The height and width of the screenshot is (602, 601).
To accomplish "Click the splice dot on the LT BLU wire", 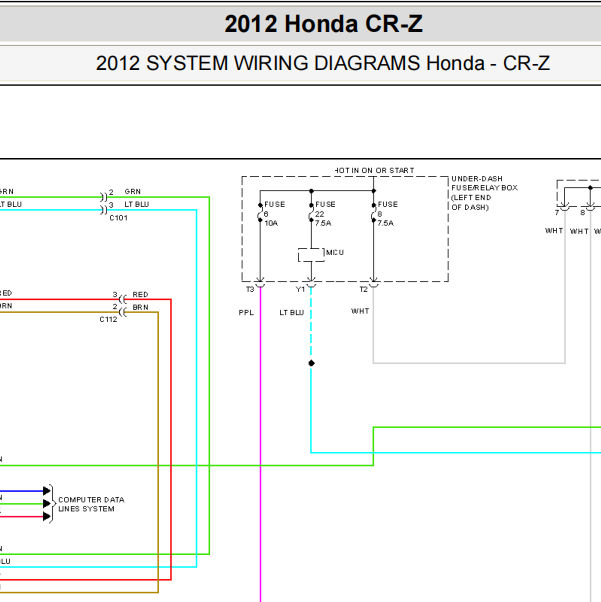I will tap(311, 363).
